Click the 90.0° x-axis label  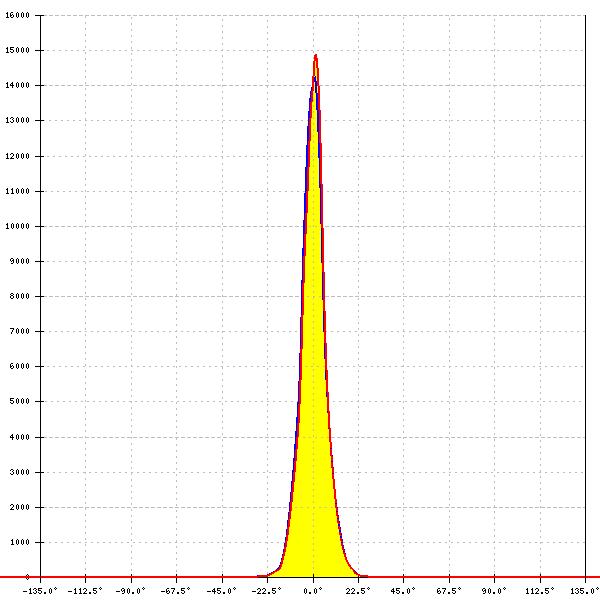494,591
